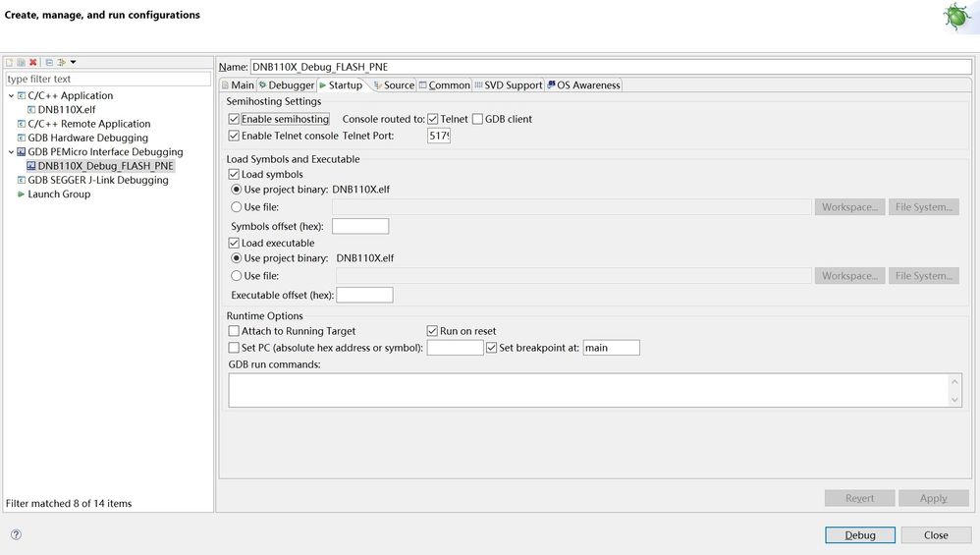Image resolution: width=980 pixels, height=555 pixels.
Task: Switch to the Main tab
Action: pyautogui.click(x=238, y=85)
